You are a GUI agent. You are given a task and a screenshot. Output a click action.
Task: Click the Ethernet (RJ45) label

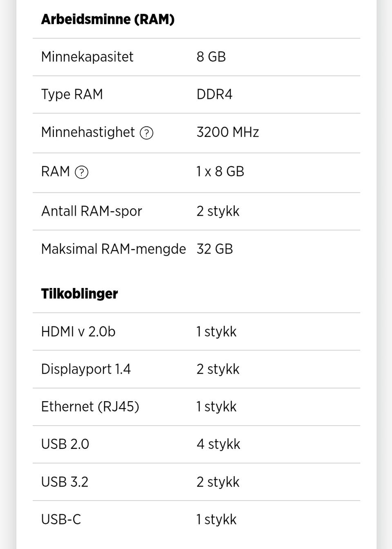coord(90,407)
